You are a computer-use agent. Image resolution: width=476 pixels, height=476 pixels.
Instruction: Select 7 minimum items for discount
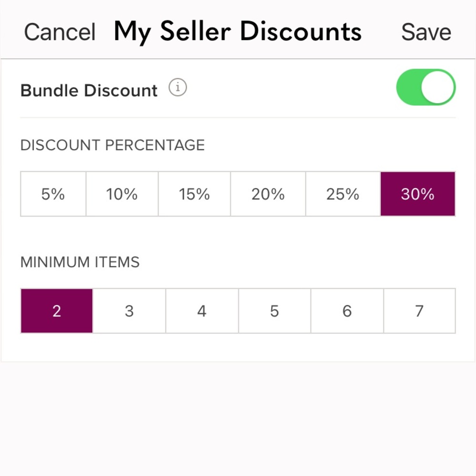coord(419,311)
